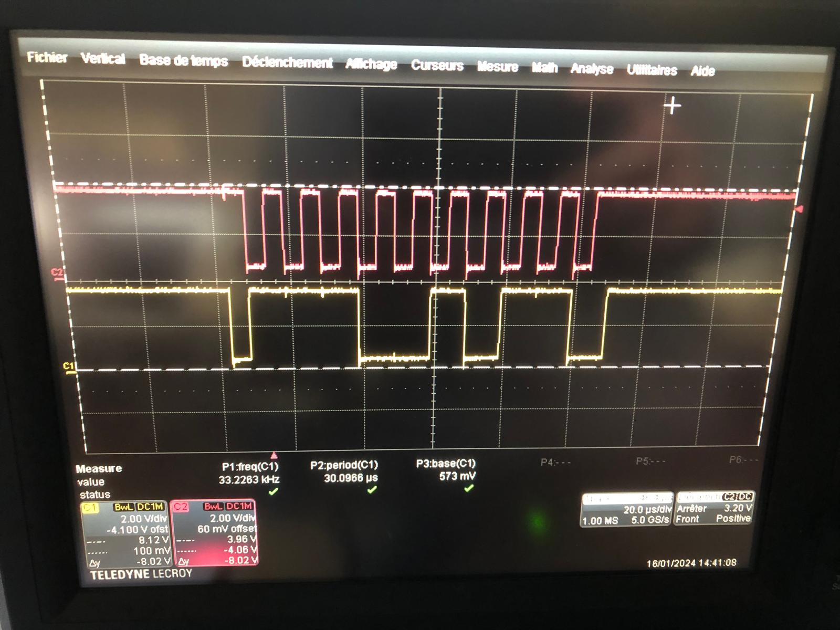Open the Aide menu
Viewport: 840px width, 630px height.
(x=702, y=71)
